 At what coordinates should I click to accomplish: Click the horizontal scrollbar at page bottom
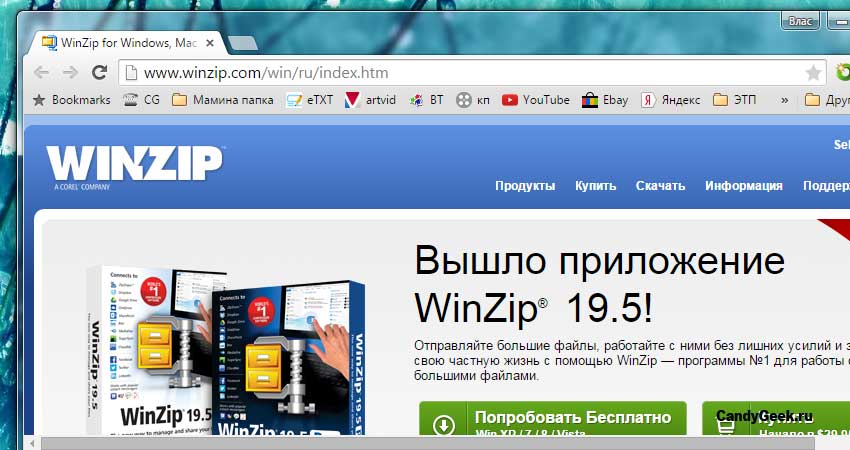[428, 443]
